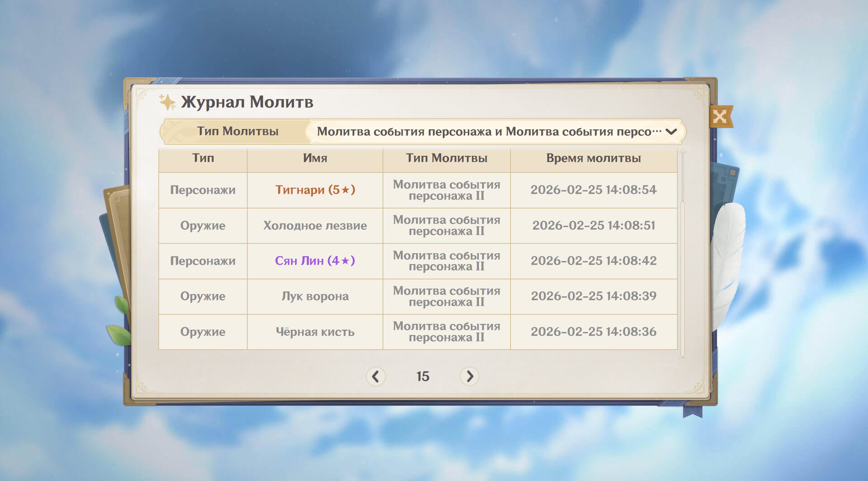
Task: Go to the next history page
Action: [469, 376]
